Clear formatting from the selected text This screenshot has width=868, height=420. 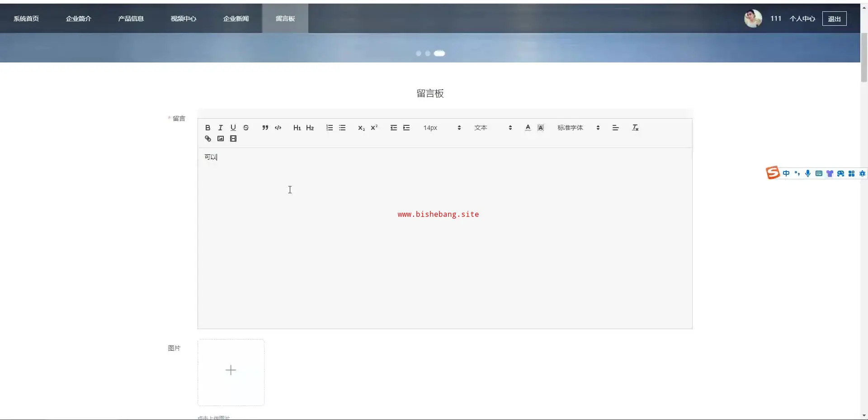[635, 128]
